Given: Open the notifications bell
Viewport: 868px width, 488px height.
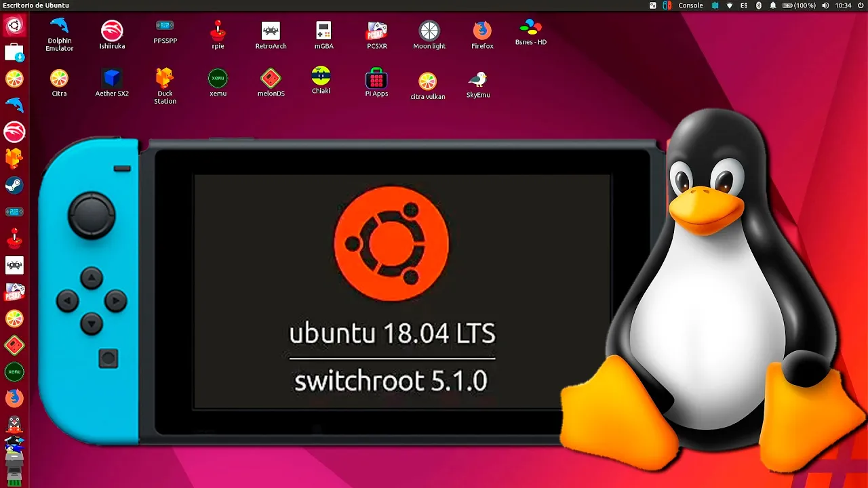Looking at the screenshot, I should click(x=772, y=5).
